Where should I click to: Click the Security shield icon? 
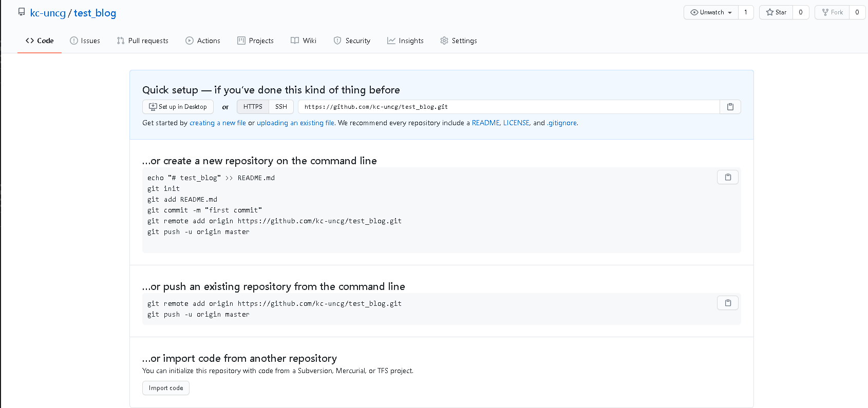[x=337, y=41]
